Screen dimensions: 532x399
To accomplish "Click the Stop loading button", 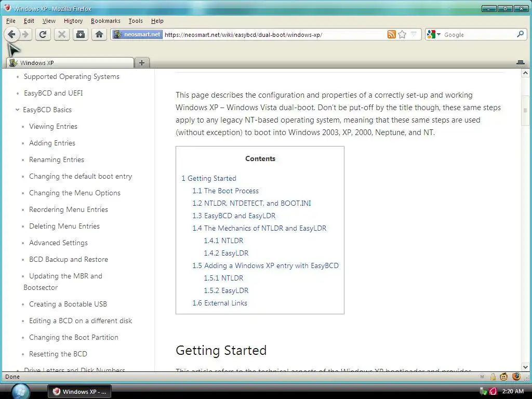I will click(62, 34).
